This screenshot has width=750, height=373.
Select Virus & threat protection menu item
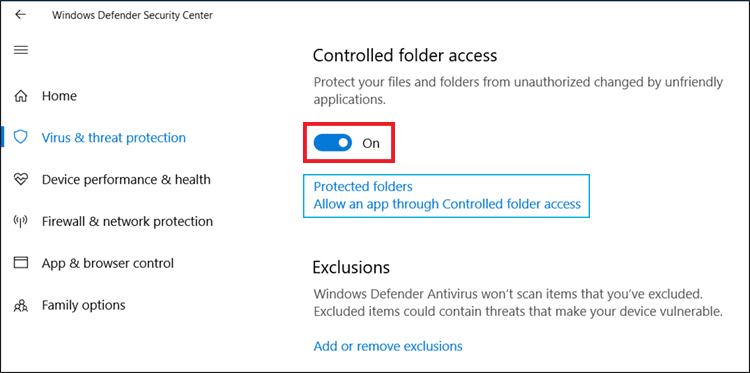tap(114, 138)
